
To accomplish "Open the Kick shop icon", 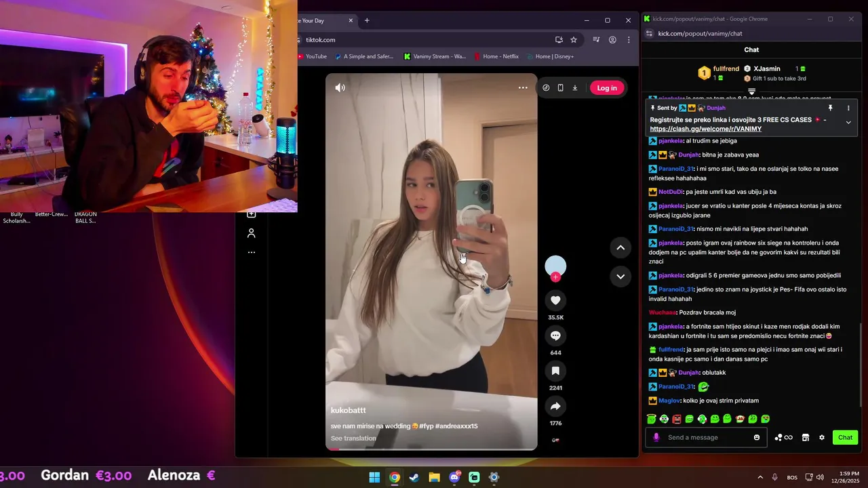I will (806, 437).
